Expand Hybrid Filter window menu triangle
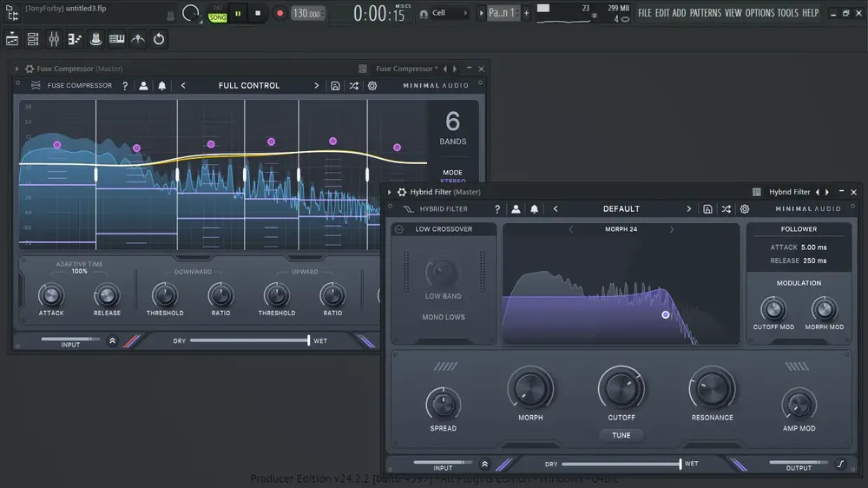 (x=389, y=192)
